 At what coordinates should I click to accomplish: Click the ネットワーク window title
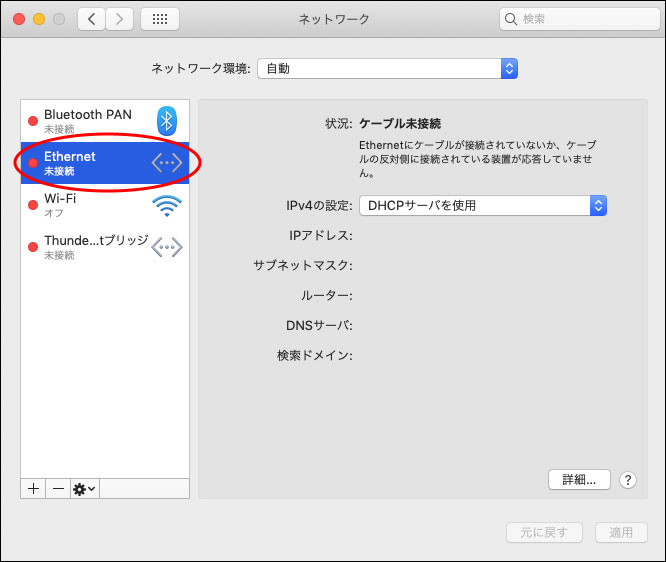coord(334,19)
